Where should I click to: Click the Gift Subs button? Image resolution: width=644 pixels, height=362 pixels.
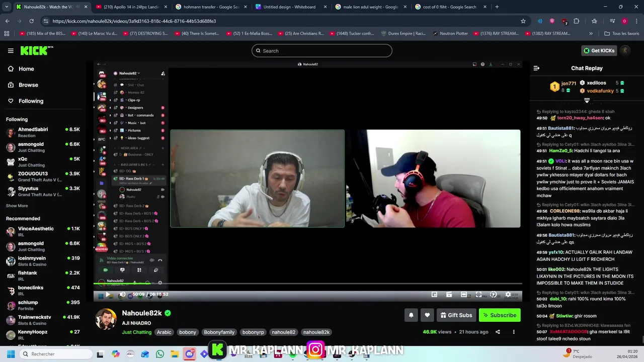(456, 315)
